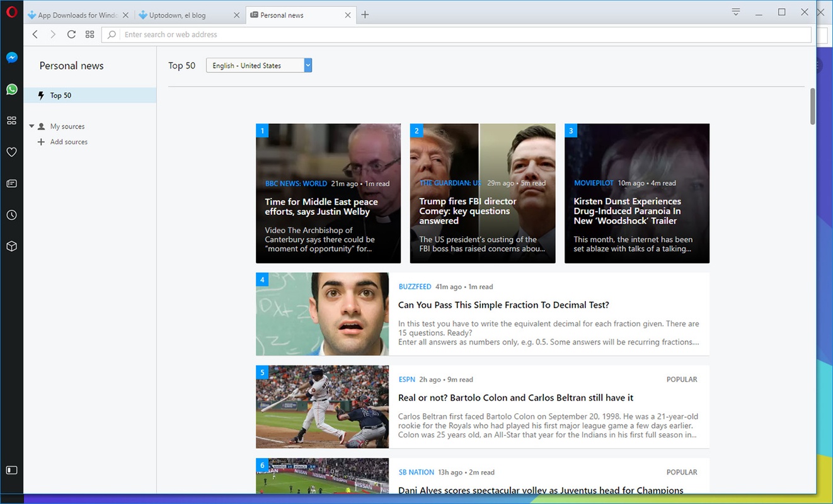Collapse the My sources tree section
Viewport: 833px width, 504px height.
32,127
